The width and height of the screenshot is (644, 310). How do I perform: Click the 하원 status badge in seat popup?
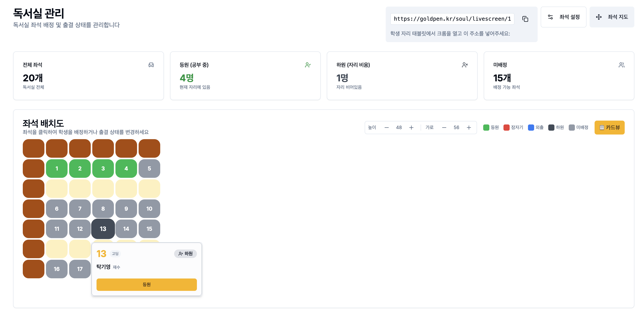pyautogui.click(x=185, y=253)
